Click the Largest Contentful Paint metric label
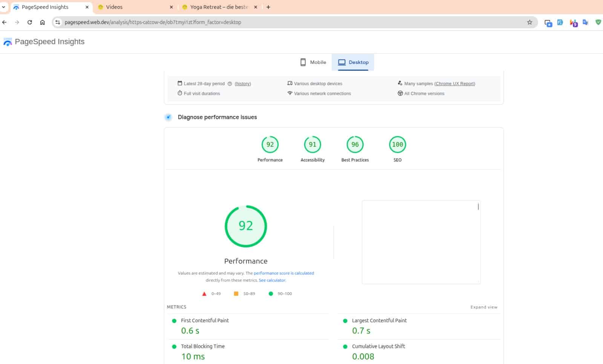This screenshot has height=364, width=603. 379,320
